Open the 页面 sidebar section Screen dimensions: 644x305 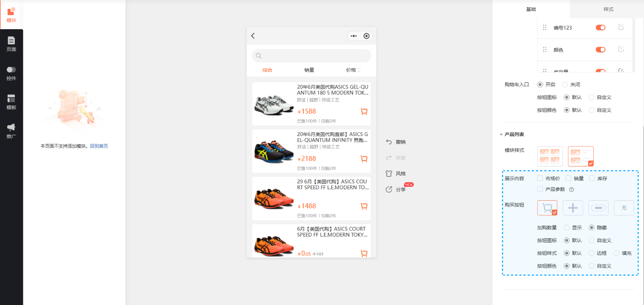(11, 44)
